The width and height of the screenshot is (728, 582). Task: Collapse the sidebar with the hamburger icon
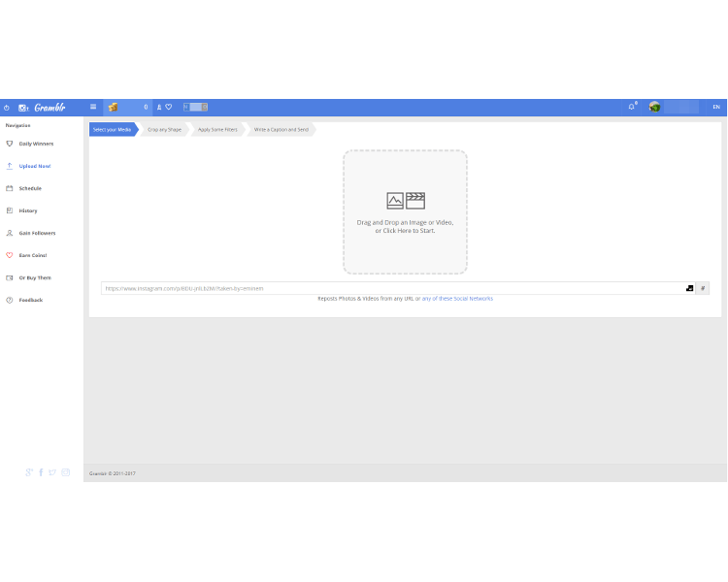(x=93, y=107)
